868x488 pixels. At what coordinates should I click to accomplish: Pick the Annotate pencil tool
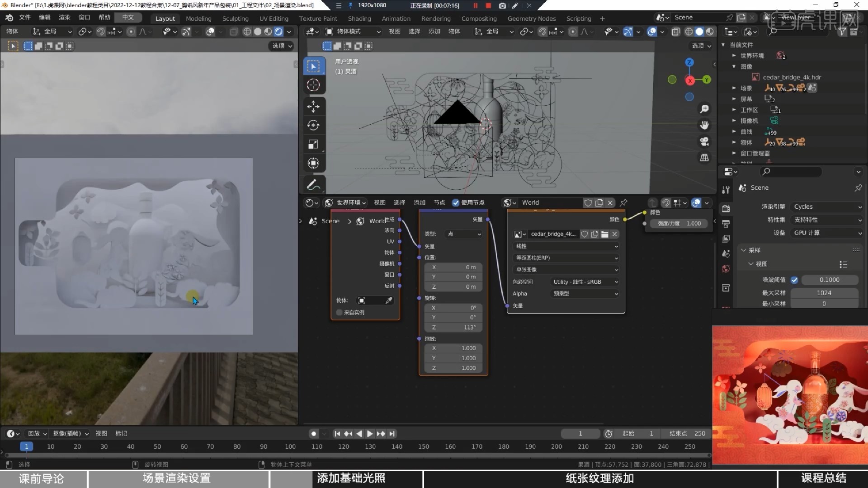313,185
